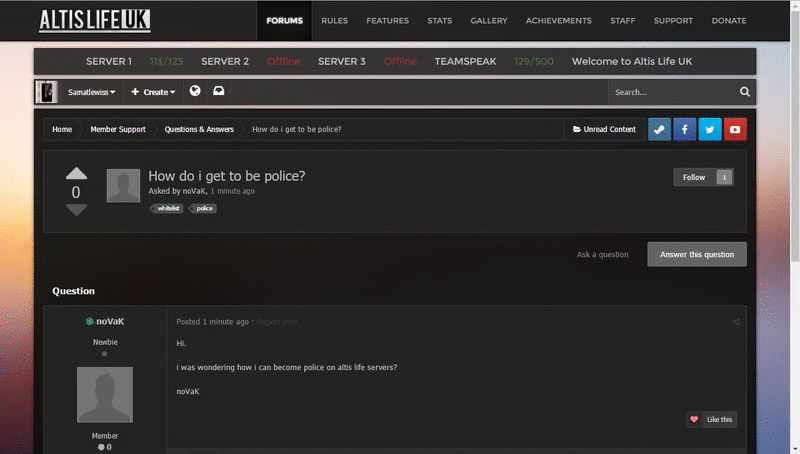The width and height of the screenshot is (800, 454).
Task: Click the Server 3 Offline status
Action: pos(400,62)
